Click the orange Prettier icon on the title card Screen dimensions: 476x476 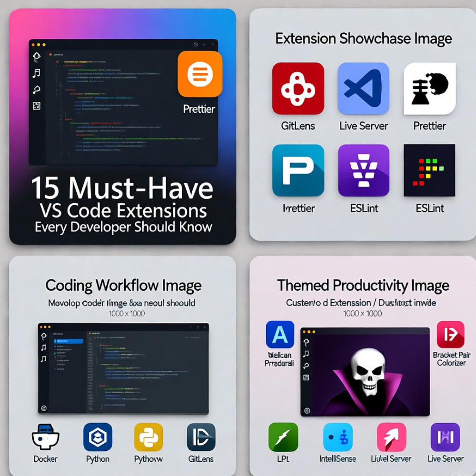[x=200, y=74]
